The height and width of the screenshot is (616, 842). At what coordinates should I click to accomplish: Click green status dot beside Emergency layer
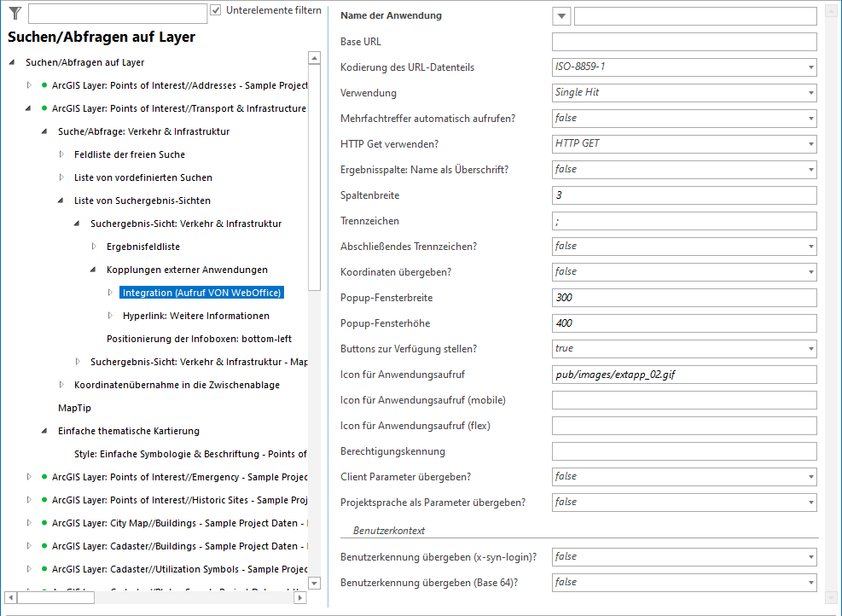43,477
